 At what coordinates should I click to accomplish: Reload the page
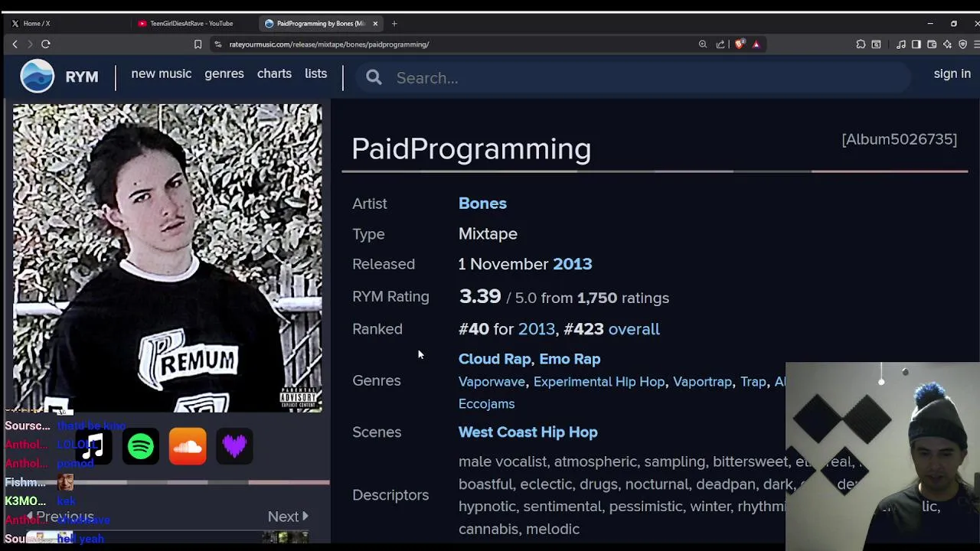coord(46,44)
